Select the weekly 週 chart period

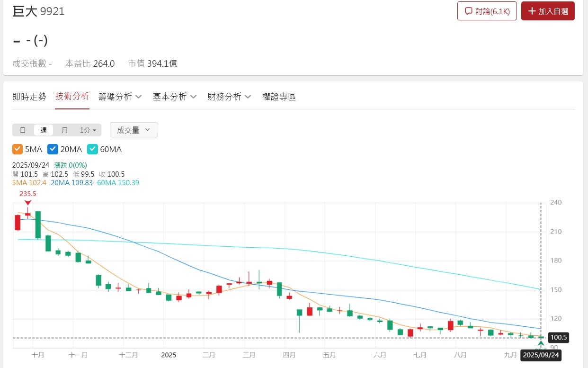pyautogui.click(x=44, y=130)
